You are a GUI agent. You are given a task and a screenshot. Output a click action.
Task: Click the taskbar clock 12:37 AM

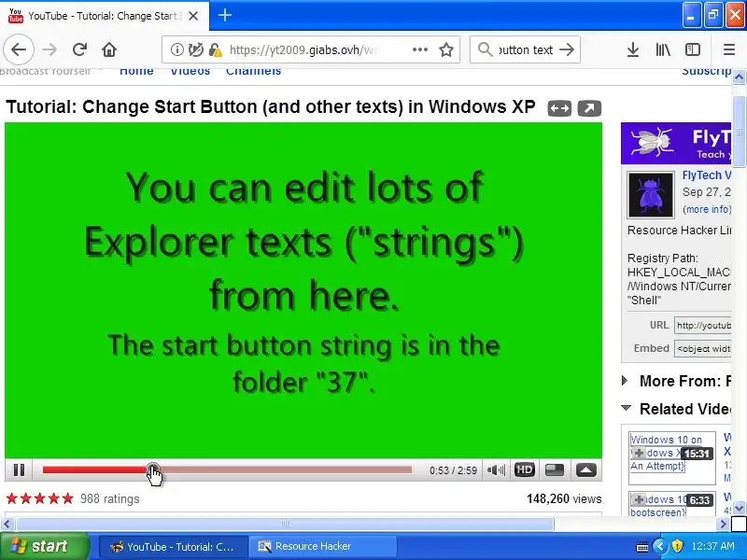point(712,547)
